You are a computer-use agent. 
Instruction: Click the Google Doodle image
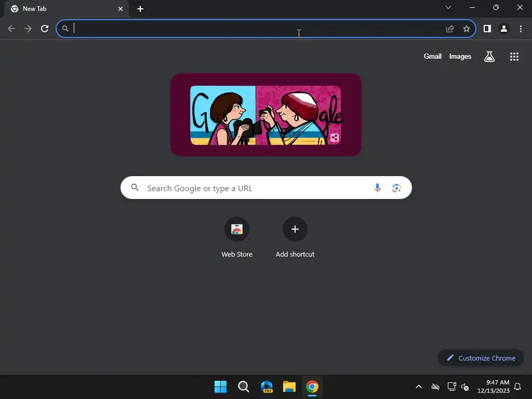click(265, 115)
